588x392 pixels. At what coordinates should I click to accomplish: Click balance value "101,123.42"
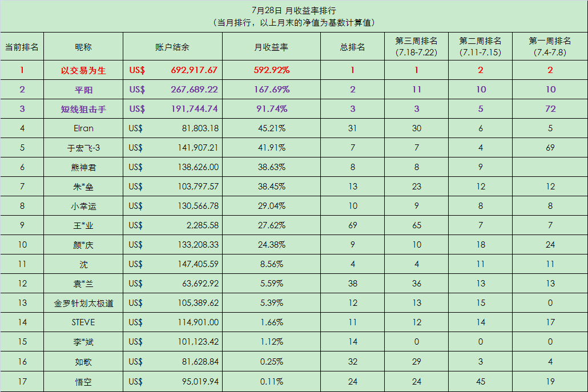pos(198,342)
